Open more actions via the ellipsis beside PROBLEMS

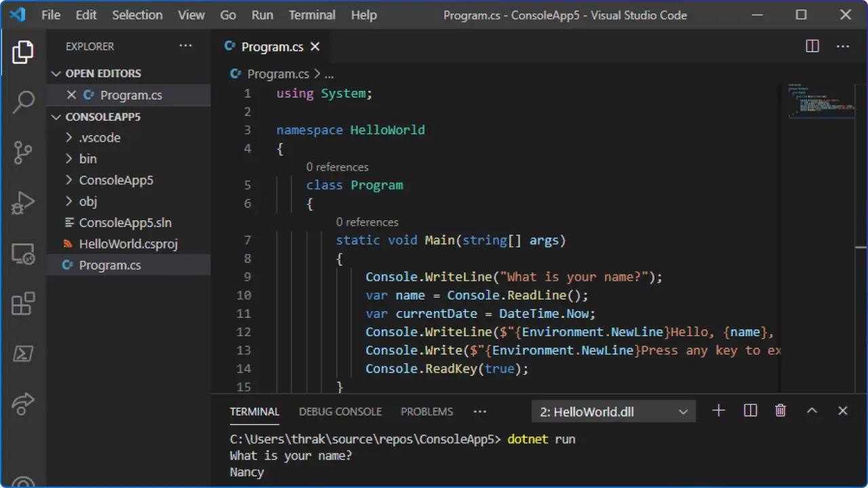480,411
